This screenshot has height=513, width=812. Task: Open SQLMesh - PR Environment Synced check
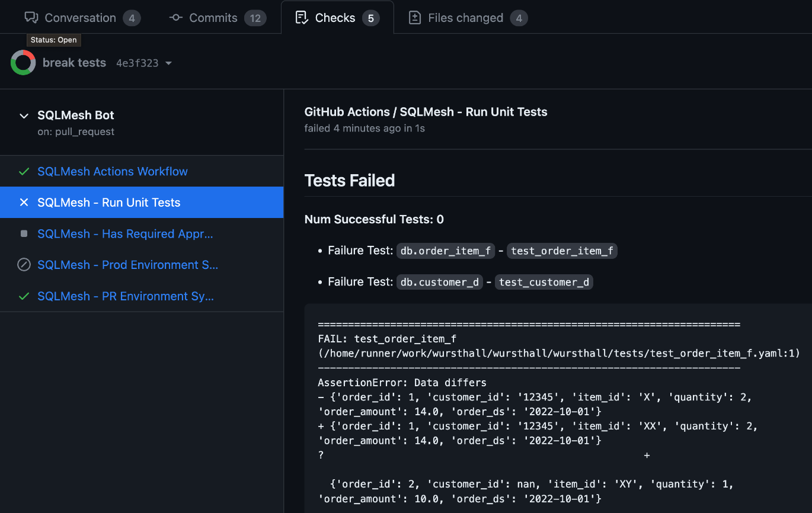point(126,296)
